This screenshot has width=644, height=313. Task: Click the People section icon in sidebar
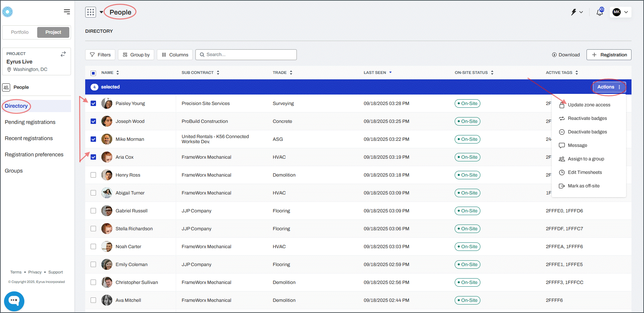(x=6, y=87)
